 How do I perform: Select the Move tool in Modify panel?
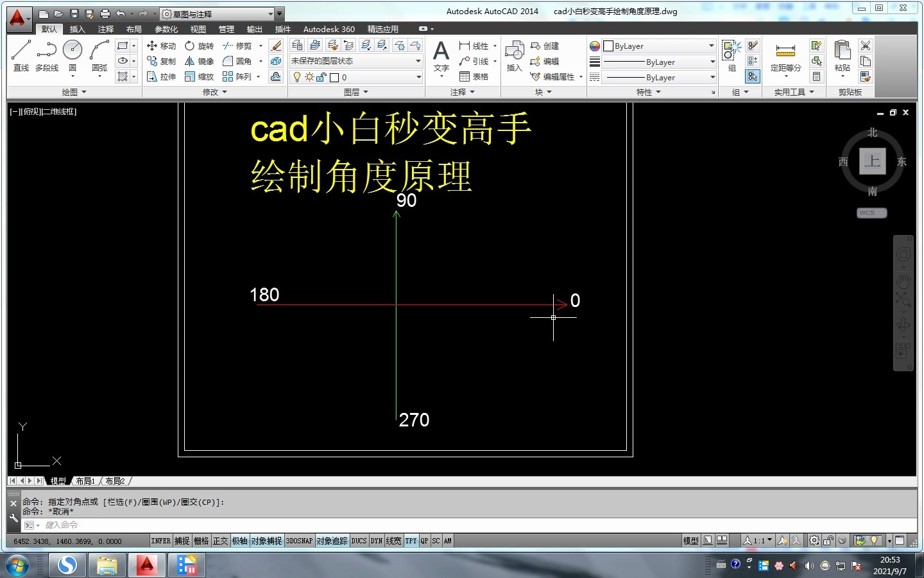tap(162, 46)
